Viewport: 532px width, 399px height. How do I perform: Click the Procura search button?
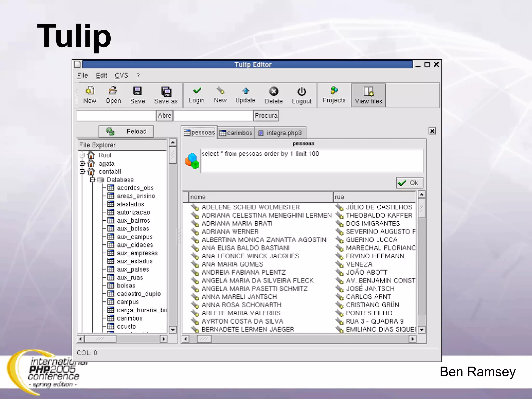[x=266, y=116]
